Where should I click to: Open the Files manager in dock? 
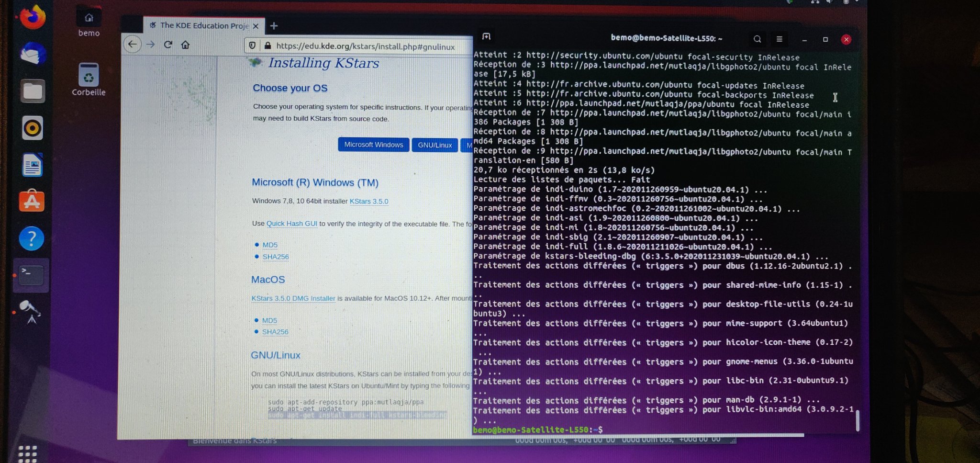pos(33,91)
